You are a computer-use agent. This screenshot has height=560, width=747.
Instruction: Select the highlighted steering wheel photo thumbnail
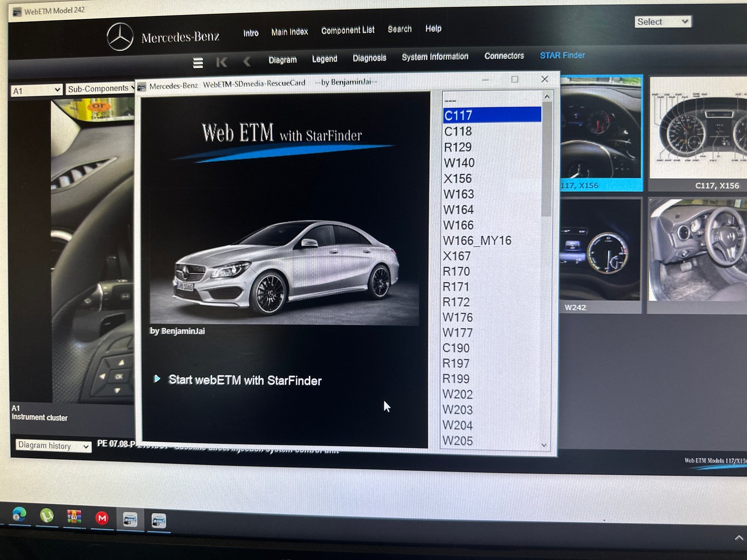coord(601,133)
